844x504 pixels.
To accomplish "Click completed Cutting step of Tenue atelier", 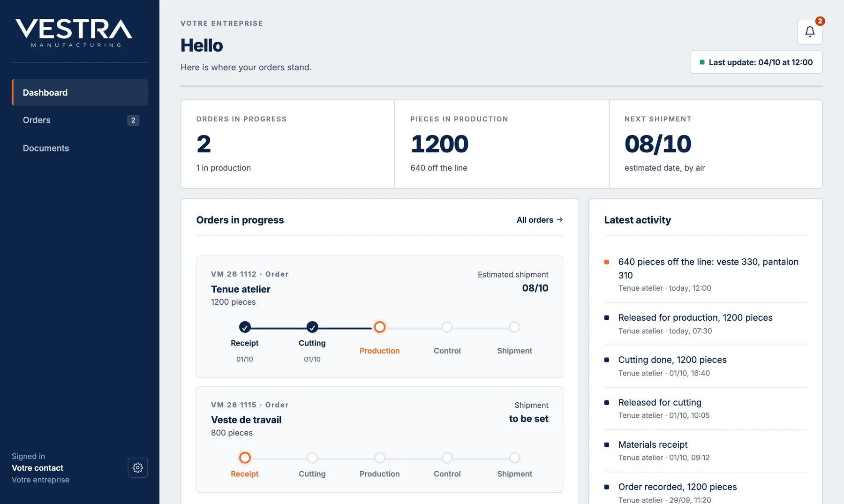I will pos(312,327).
